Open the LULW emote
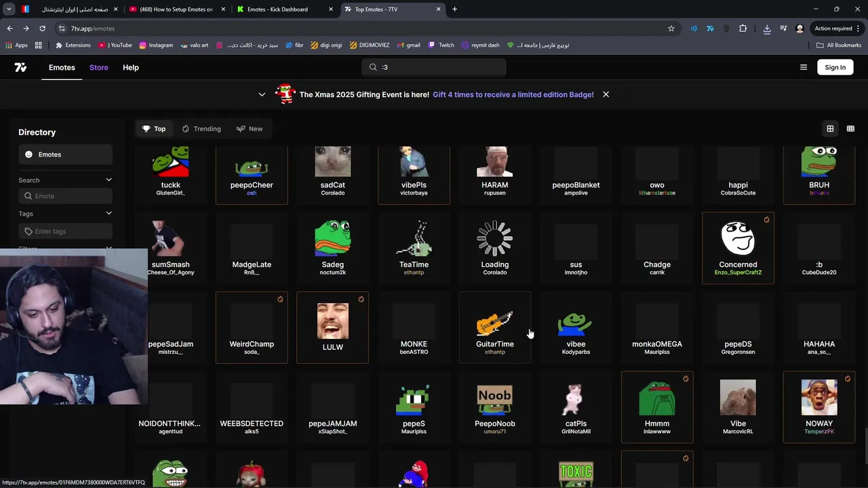Image resolution: width=868 pixels, height=488 pixels. (333, 327)
